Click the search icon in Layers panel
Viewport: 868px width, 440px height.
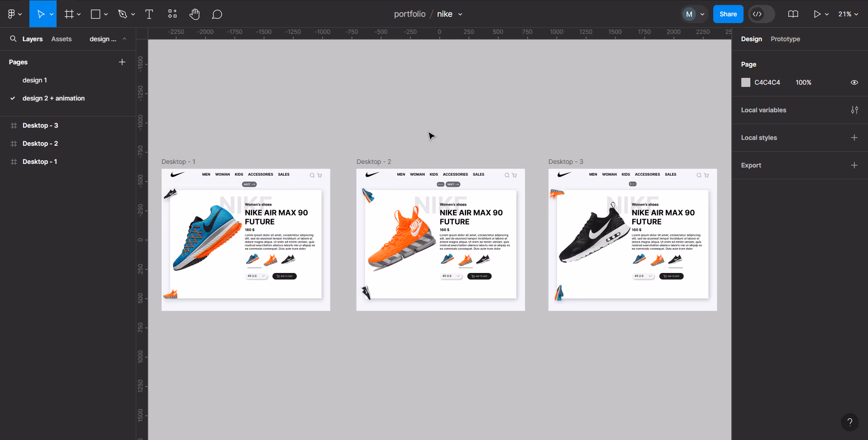click(x=13, y=39)
